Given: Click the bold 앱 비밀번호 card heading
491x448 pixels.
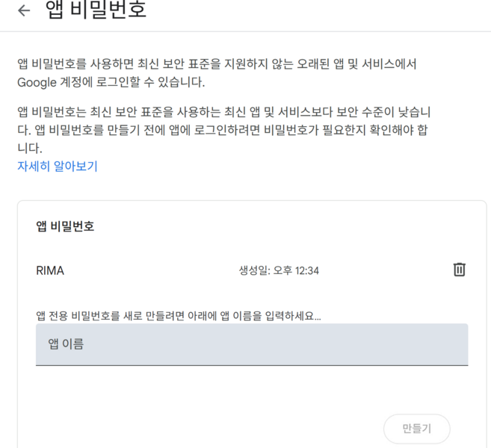Looking at the screenshot, I should pyautogui.click(x=65, y=226).
